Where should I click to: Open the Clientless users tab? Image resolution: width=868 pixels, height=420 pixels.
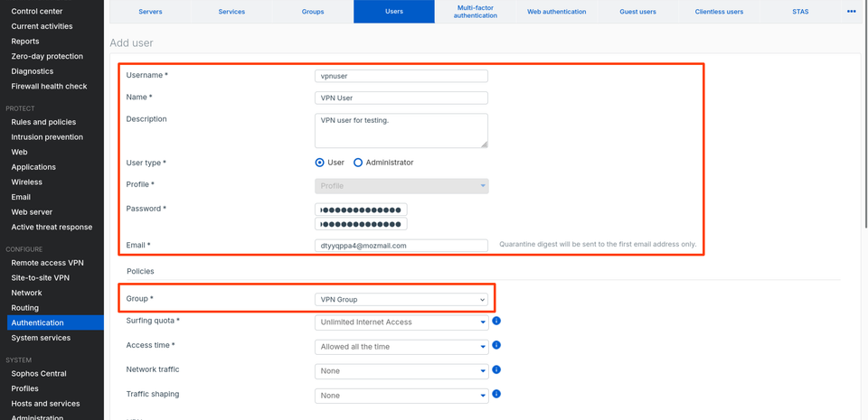click(719, 12)
